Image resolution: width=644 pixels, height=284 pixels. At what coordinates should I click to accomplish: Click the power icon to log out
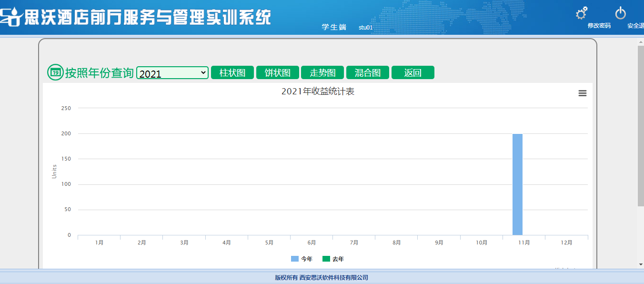[620, 13]
